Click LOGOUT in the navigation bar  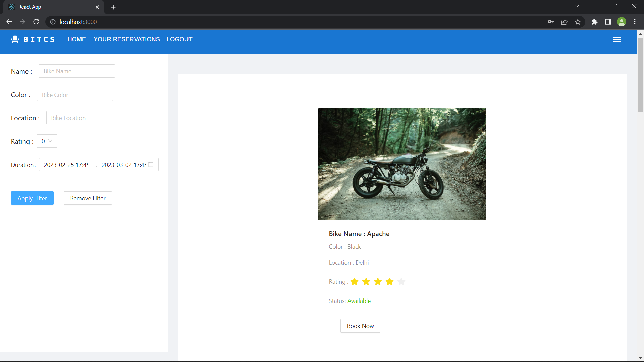tap(179, 39)
